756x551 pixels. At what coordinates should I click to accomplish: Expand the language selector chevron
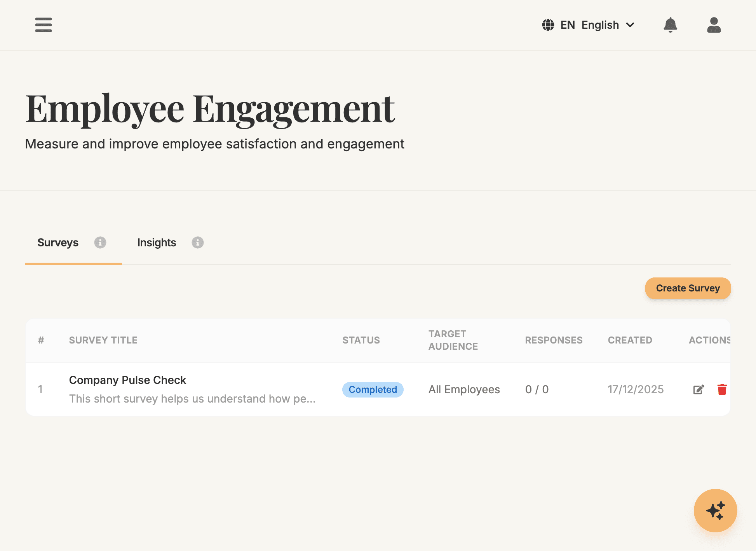coord(631,24)
